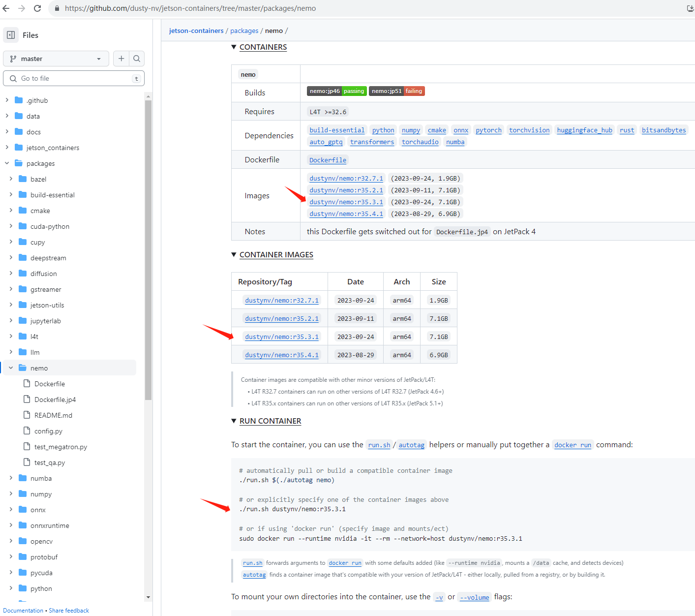The height and width of the screenshot is (616, 695).
Task: Click the README.md file icon
Action: tap(27, 415)
